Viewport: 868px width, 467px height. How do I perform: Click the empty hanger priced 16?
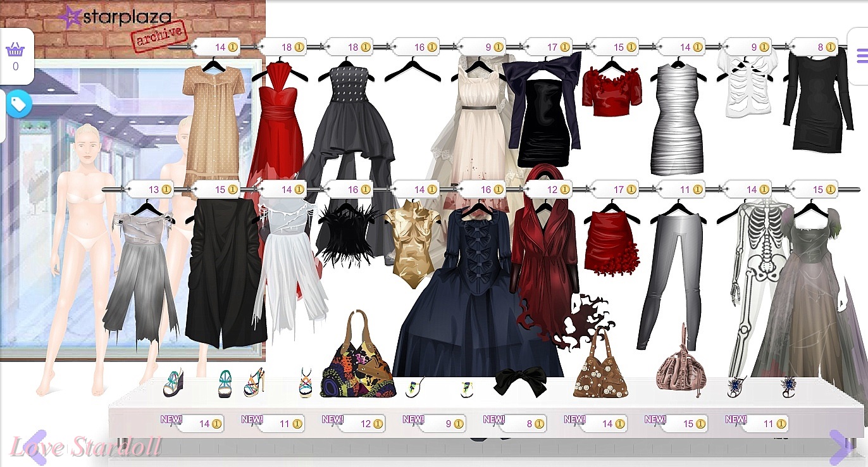coord(413,68)
